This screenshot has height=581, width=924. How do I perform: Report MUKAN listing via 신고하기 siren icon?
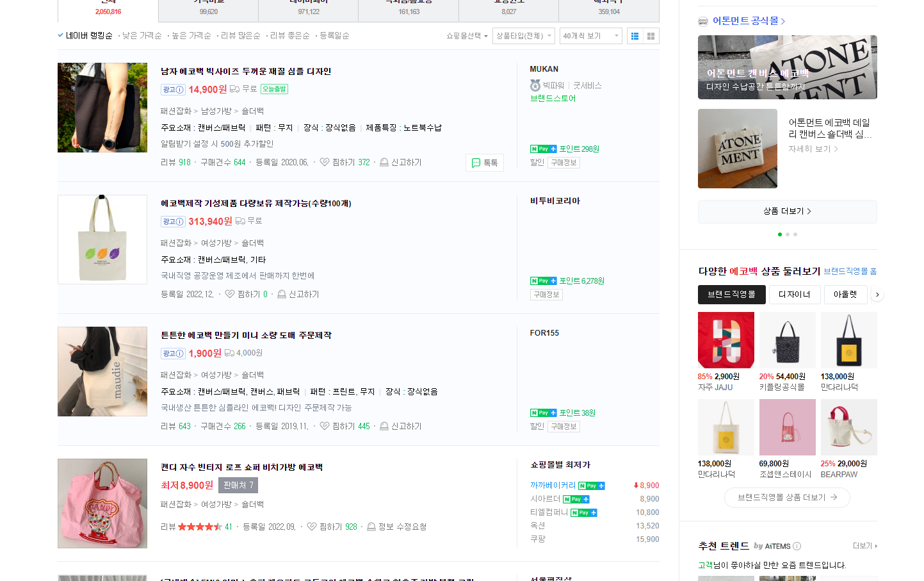pos(384,163)
